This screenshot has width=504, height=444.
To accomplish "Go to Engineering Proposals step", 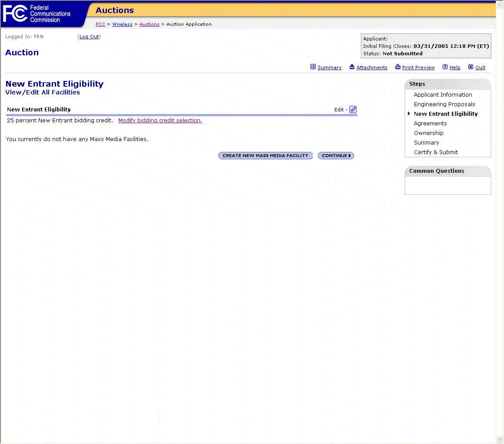I will tap(444, 104).
